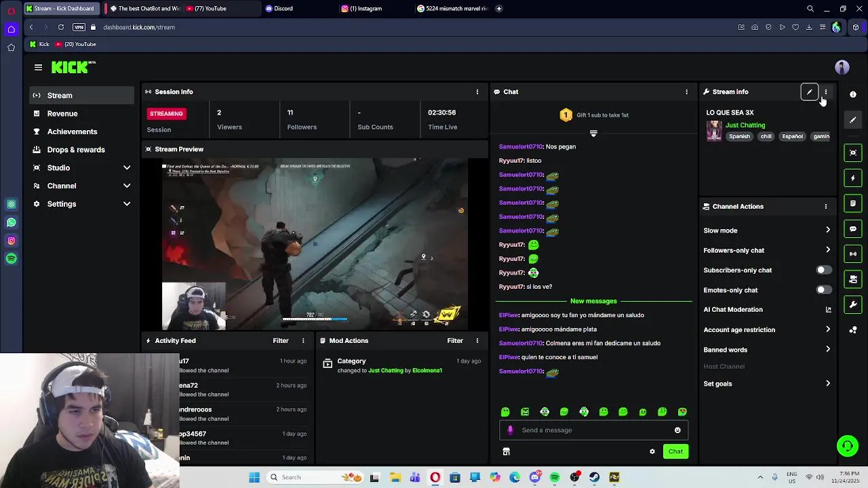The height and width of the screenshot is (488, 868).
Task: Click Just Chatting category in Stream info
Action: point(745,125)
